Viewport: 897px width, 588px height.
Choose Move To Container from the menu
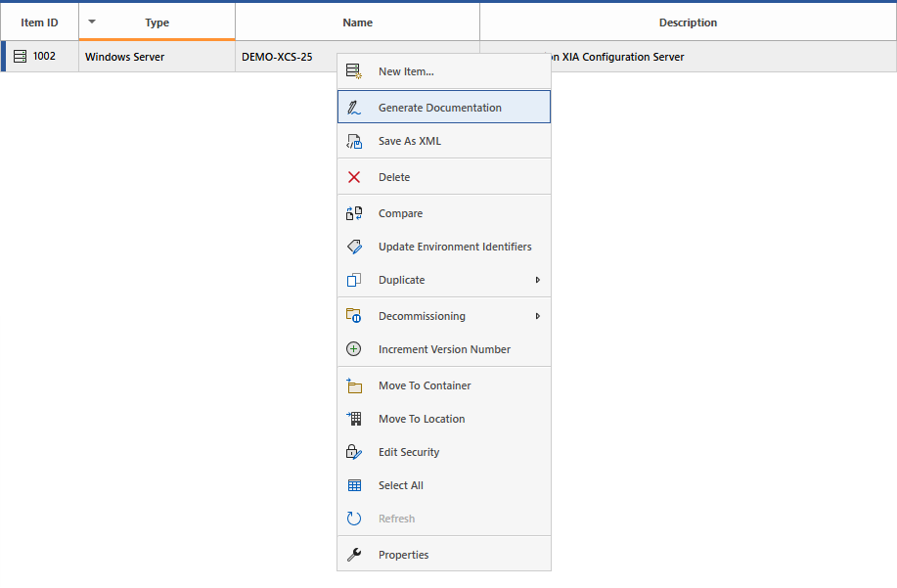click(x=425, y=385)
